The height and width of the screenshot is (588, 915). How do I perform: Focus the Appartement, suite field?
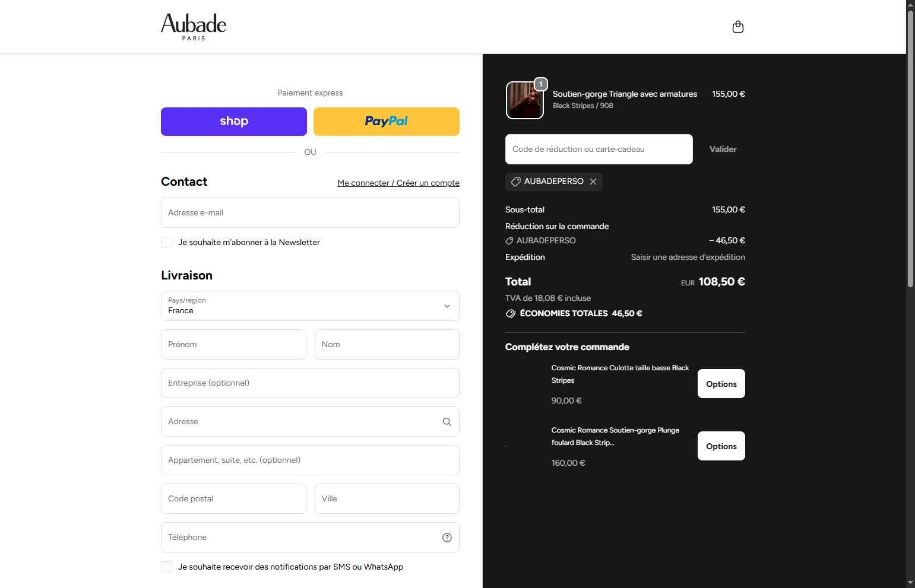[x=310, y=460]
